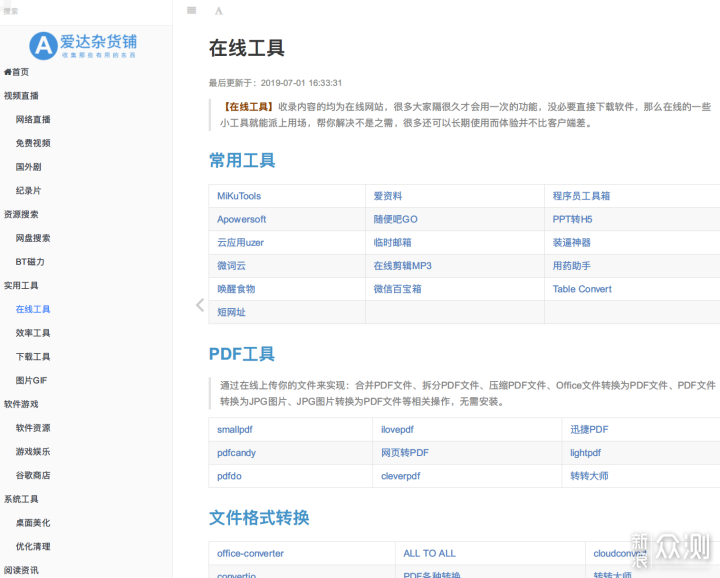Screen dimensions: 720x578
Task: Open the 阅读资讯 sidebar section
Action: click(x=21, y=570)
